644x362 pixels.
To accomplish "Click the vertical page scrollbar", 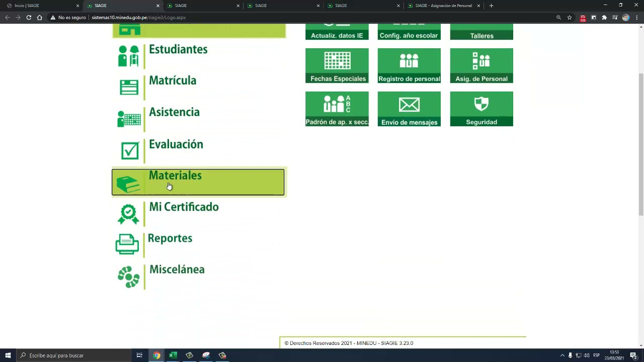I will [640, 145].
